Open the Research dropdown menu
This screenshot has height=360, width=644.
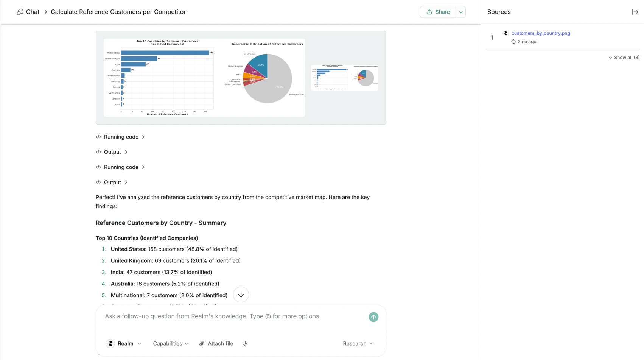coord(357,343)
